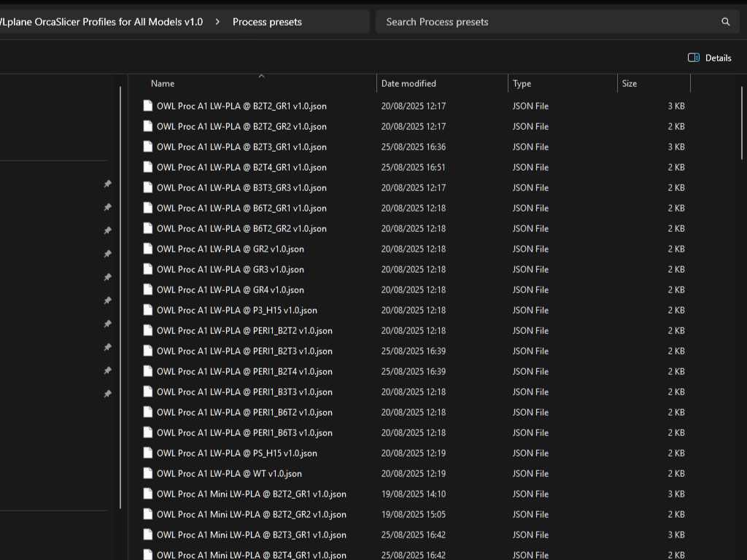Toggle the Details pane button
747x560 pixels.
[709, 58]
